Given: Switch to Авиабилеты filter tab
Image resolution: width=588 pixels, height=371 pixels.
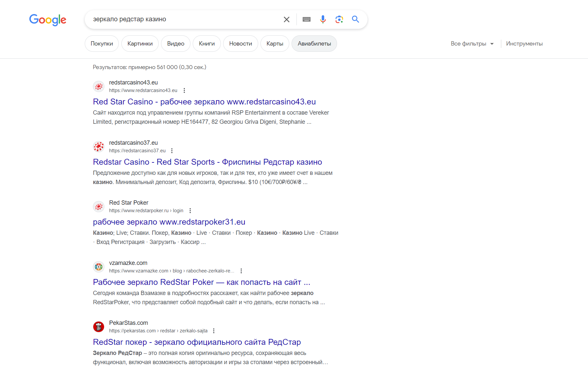Looking at the screenshot, I should [314, 44].
